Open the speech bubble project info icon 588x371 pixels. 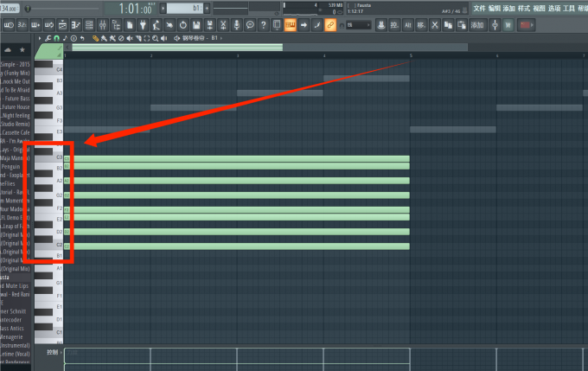pos(250,25)
